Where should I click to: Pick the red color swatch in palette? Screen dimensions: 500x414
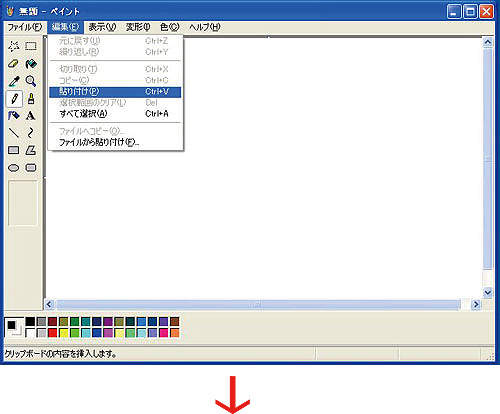pyautogui.click(x=52, y=333)
